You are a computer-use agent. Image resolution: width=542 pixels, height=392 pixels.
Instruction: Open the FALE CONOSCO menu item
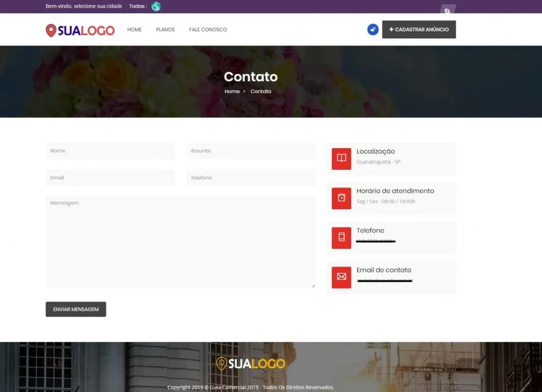coord(208,29)
